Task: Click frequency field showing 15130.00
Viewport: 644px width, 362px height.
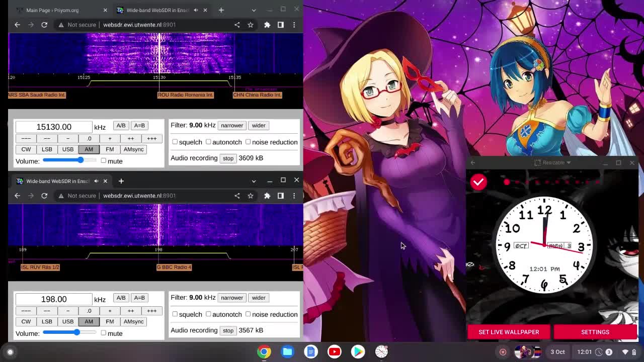Action: [x=54, y=127]
